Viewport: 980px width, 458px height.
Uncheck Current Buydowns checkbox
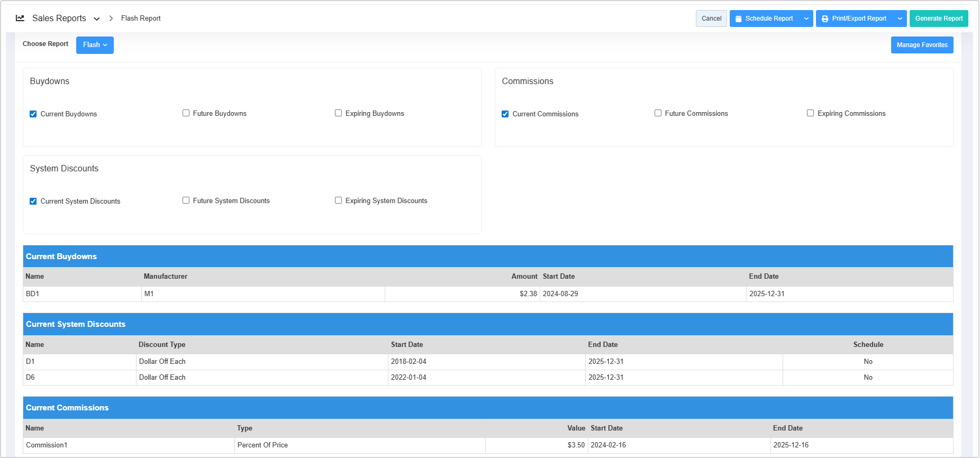click(33, 114)
